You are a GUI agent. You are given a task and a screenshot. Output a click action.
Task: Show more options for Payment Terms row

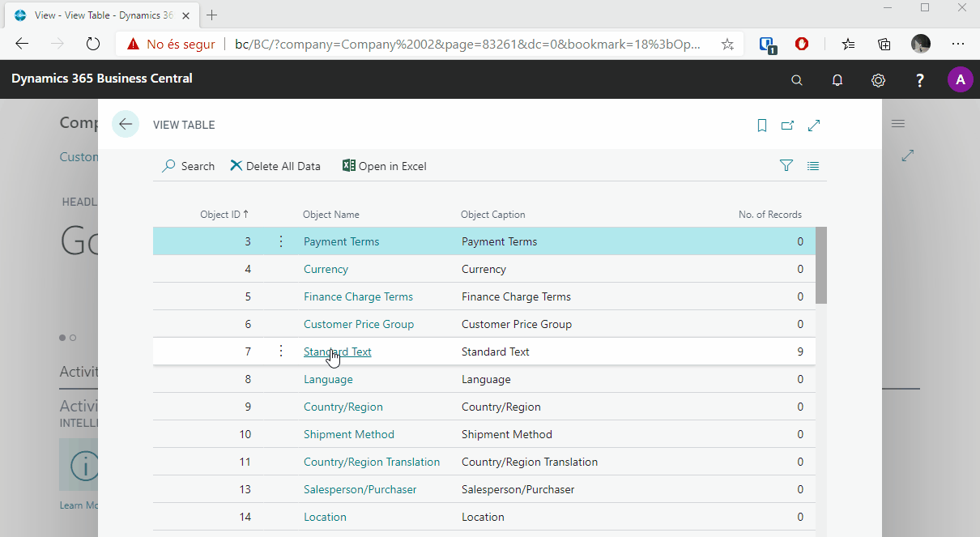coord(281,241)
